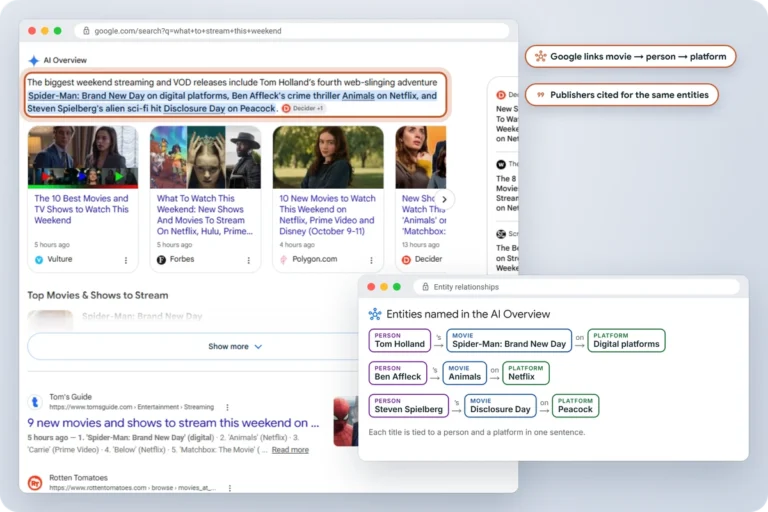Screen dimensions: 768x512
Task: Click 'Google links movie → person → platform' pill
Action: pyautogui.click(x=630, y=56)
